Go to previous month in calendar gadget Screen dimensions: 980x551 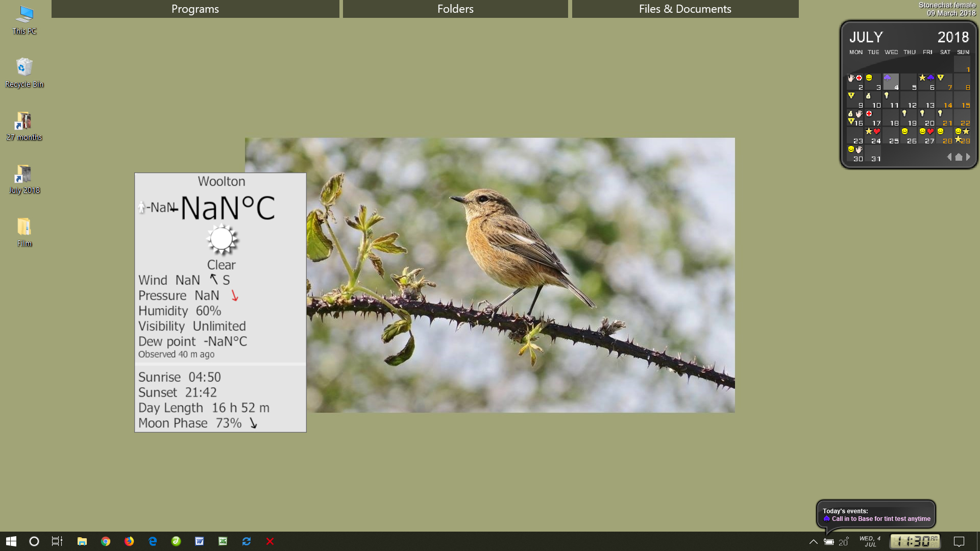(x=949, y=157)
